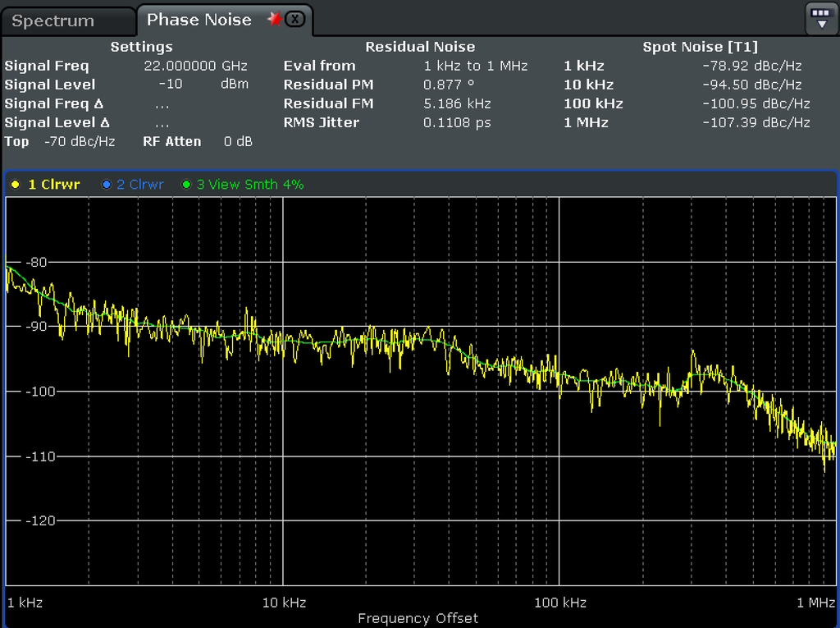Select trace 1 Clrwr yellow indicator
This screenshot has height=628, width=840.
click(x=16, y=185)
